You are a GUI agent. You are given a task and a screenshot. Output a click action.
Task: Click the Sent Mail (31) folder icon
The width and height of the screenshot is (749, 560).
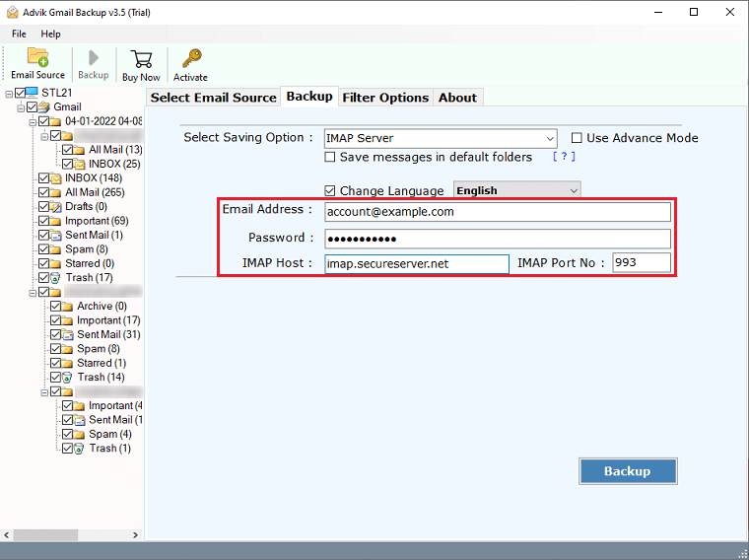coord(67,334)
